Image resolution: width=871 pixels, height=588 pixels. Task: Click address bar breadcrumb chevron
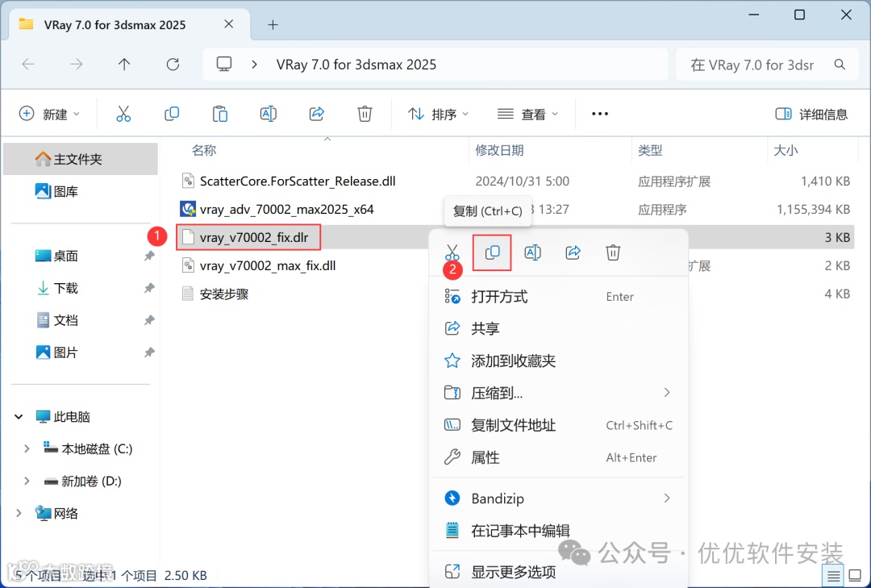click(254, 65)
